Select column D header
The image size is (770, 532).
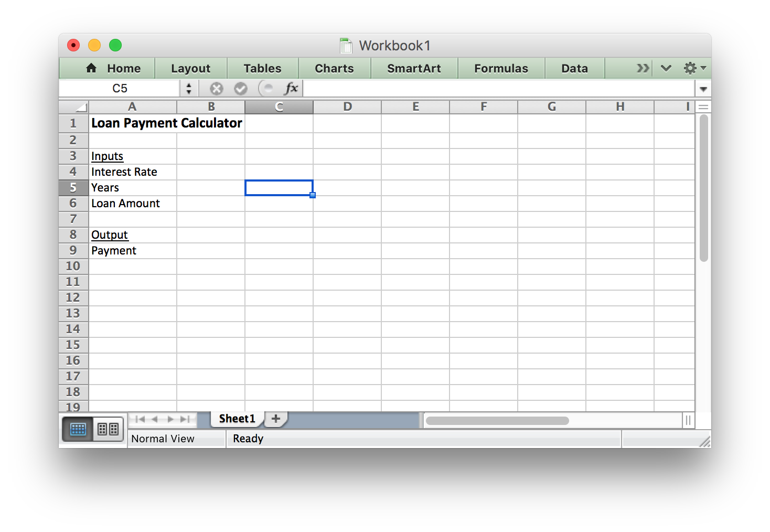347,107
